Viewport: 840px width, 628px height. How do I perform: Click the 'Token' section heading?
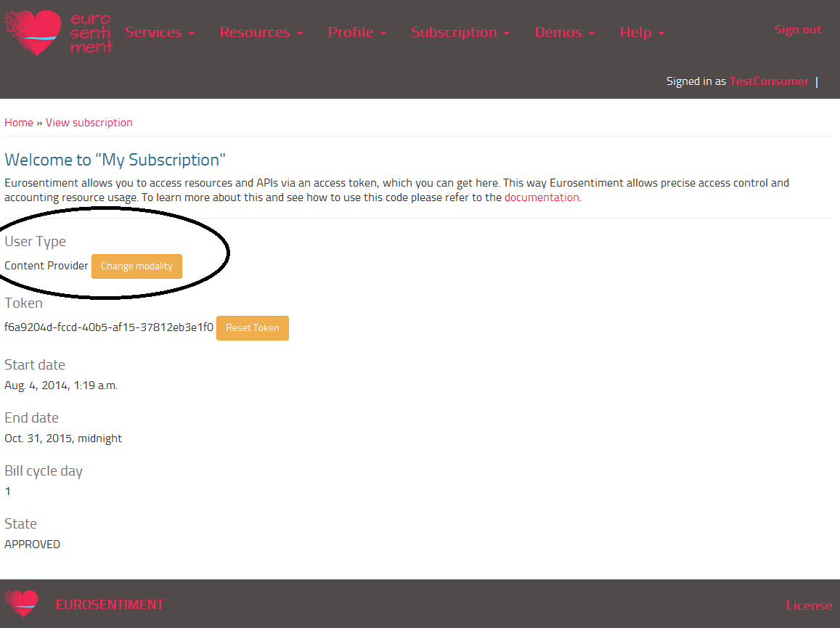coord(23,303)
